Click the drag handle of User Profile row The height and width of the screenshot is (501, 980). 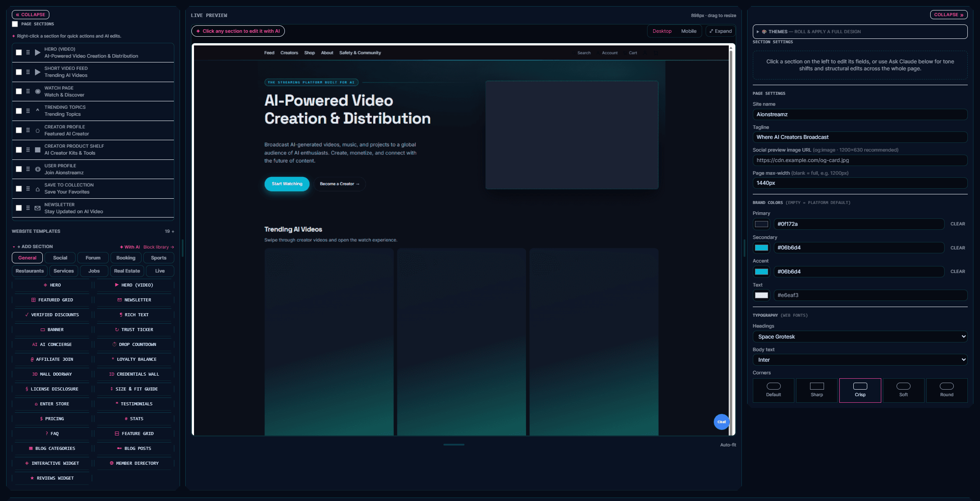(x=28, y=169)
